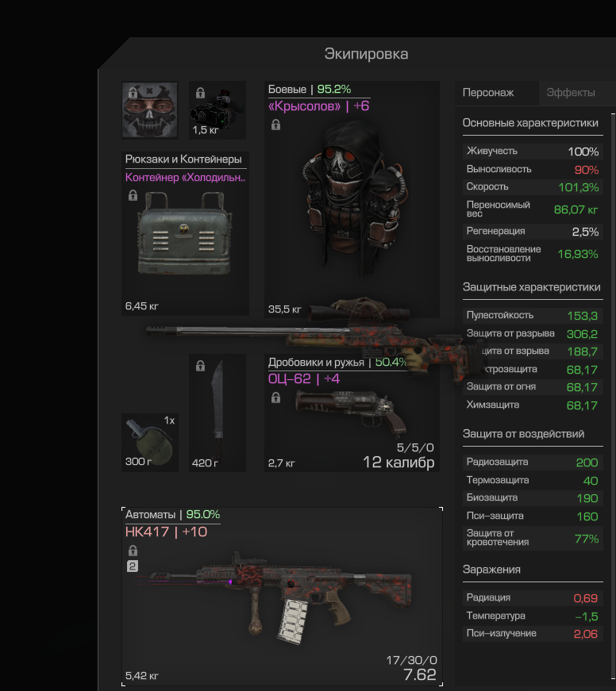The height and width of the screenshot is (691, 616).
Task: Click the Пулестойкость stat row
Action: [533, 316]
